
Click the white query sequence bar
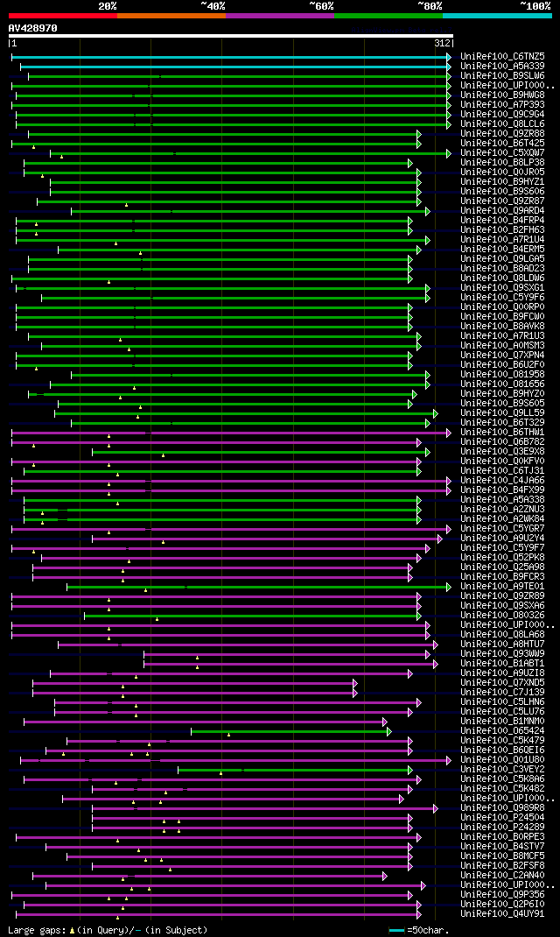[x=231, y=36]
